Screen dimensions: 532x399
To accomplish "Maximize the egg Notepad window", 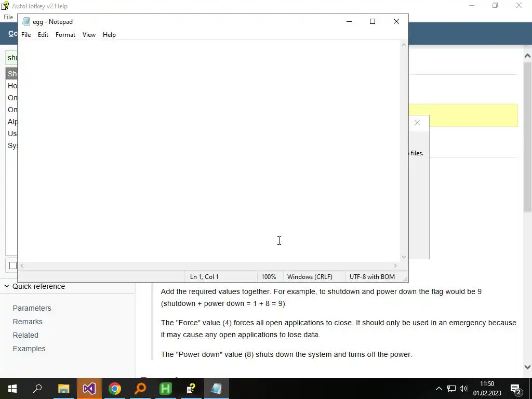I will coord(373,21).
